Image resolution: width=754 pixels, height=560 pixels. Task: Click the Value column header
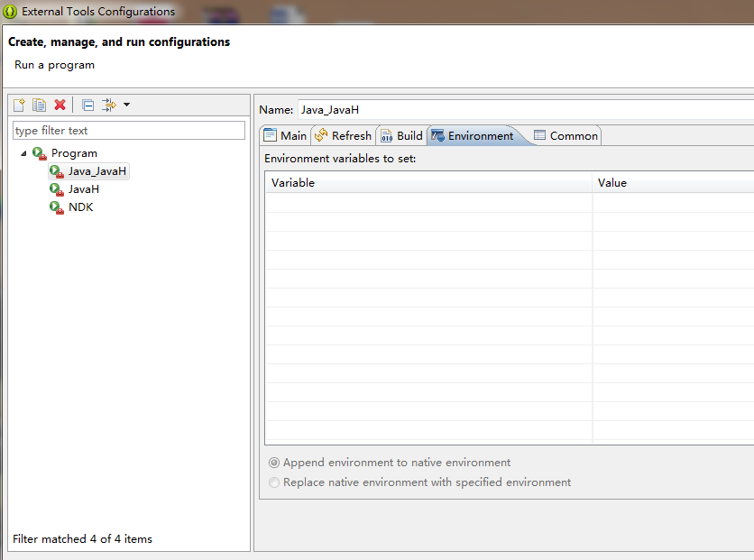tap(673, 183)
